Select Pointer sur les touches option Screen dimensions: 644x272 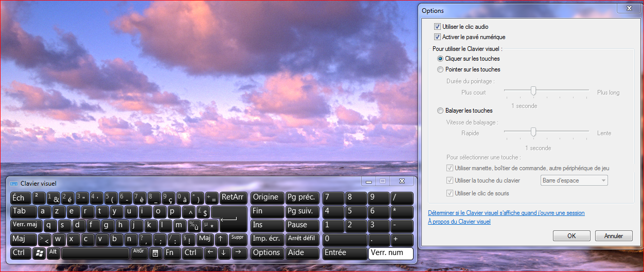[440, 69]
